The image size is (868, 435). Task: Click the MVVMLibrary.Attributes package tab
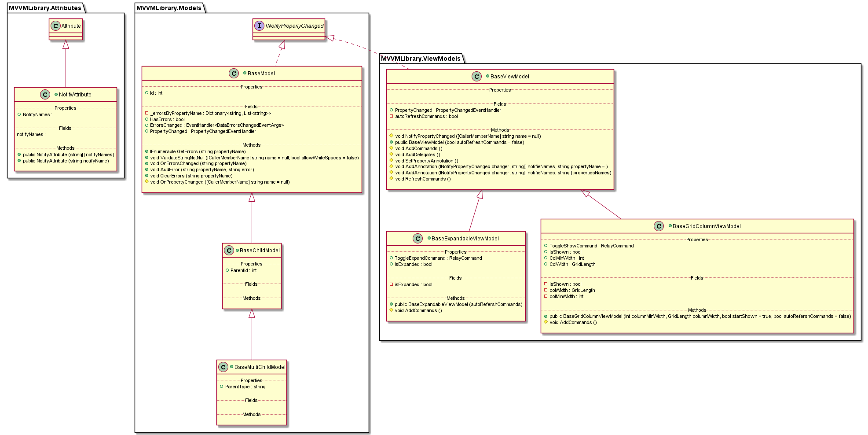tap(44, 7)
